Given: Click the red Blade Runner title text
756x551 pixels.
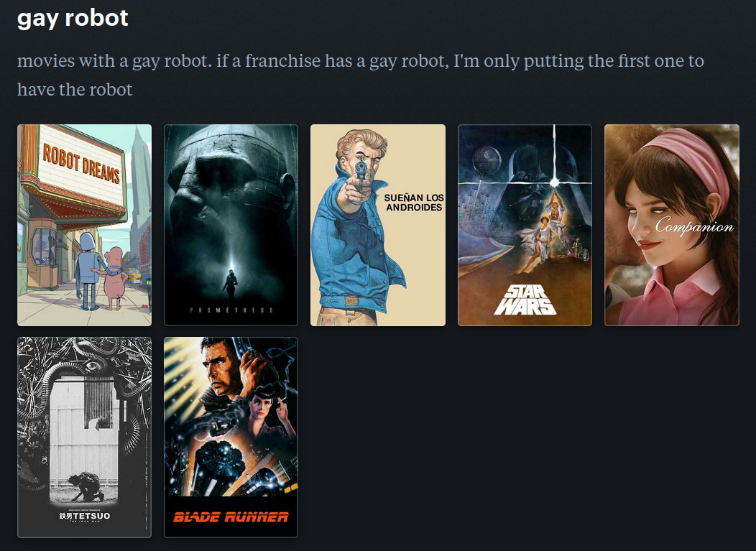Looking at the screenshot, I should pos(231,517).
